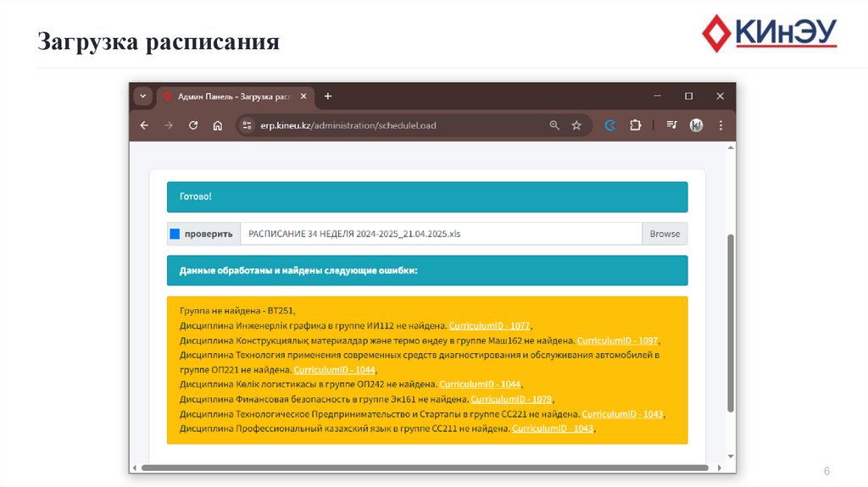868x487 pixels.
Task: Open link CurriculumID - 1079
Action: (511, 399)
